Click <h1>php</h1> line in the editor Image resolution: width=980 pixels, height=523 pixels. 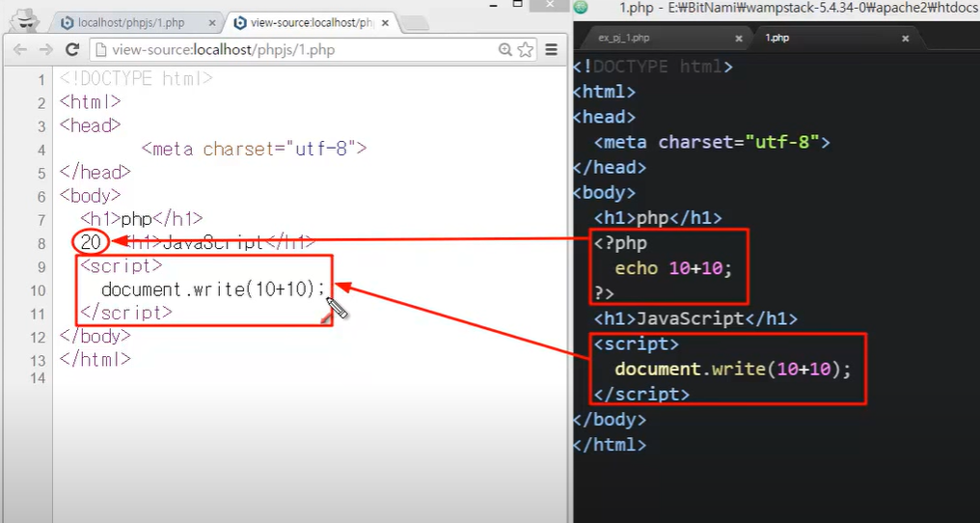tap(658, 218)
